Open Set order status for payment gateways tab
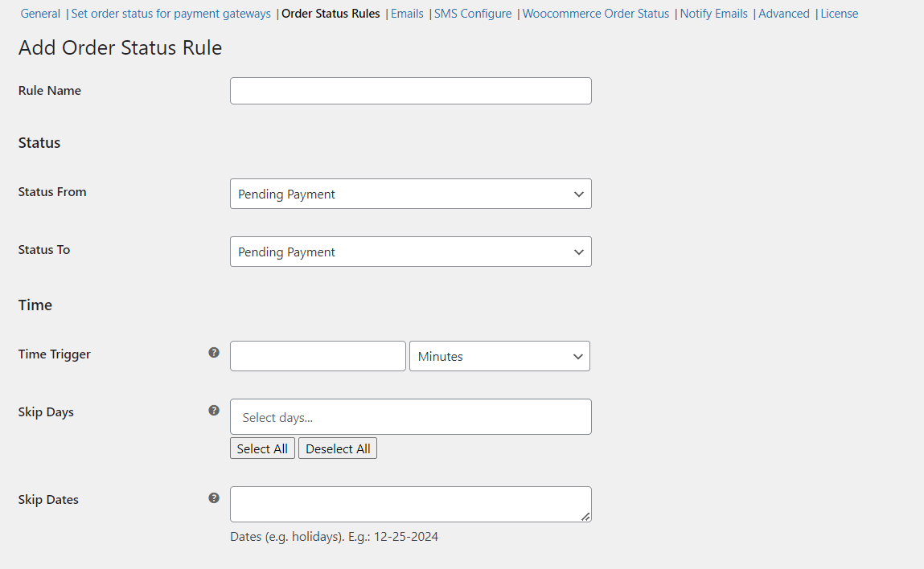 tap(171, 14)
